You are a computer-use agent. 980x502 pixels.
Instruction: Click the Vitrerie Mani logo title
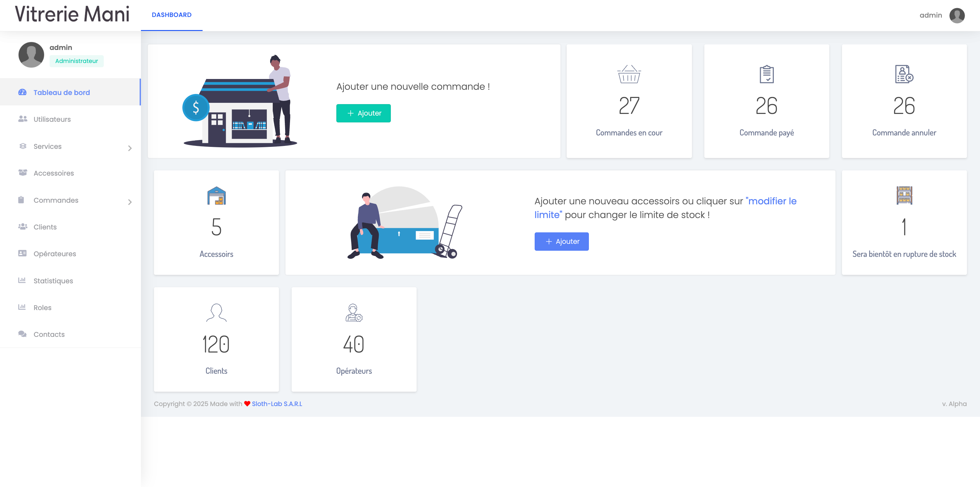click(x=72, y=14)
